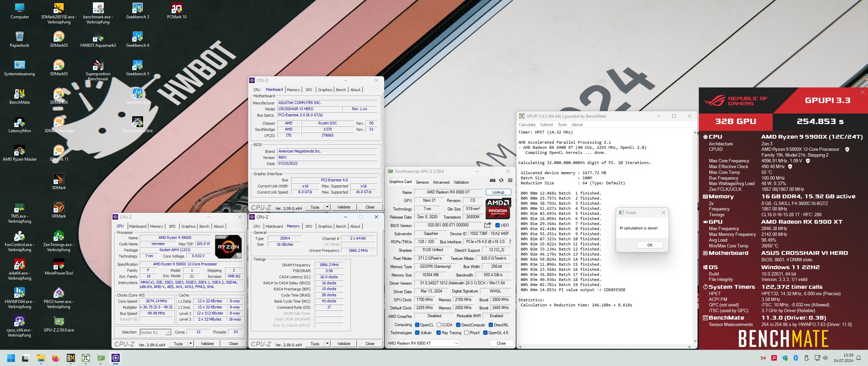Screen dimensions: 868x366
Task: Click the AMD Radeon Graphics logo in GPU-Z
Action: tap(498, 208)
